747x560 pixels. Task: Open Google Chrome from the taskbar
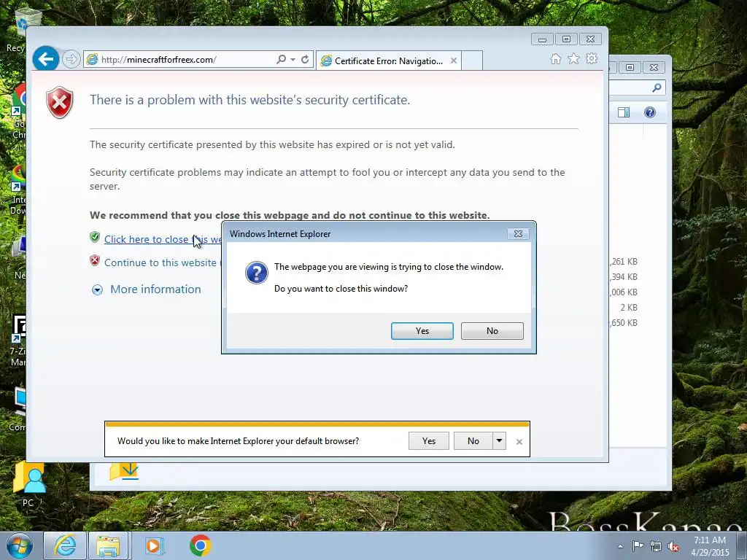coord(201,545)
